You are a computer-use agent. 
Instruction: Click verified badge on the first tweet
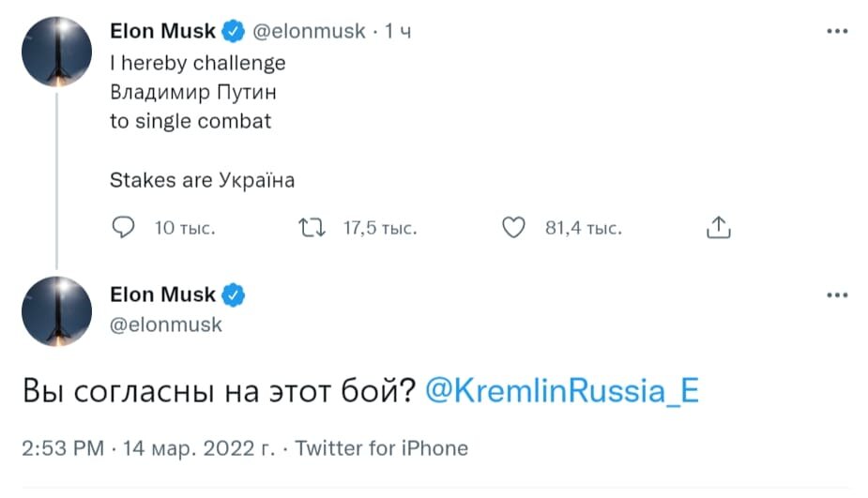(x=233, y=31)
